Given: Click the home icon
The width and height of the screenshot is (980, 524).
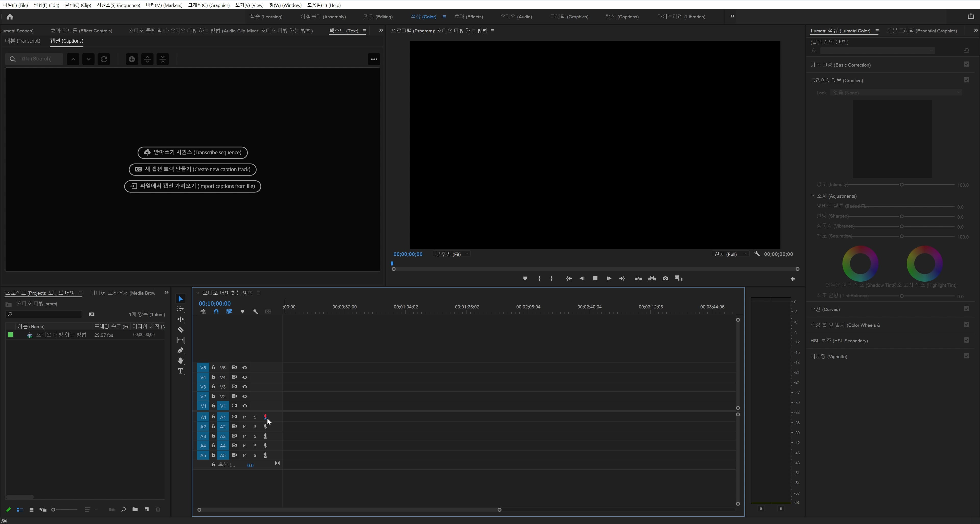Looking at the screenshot, I should [10, 17].
